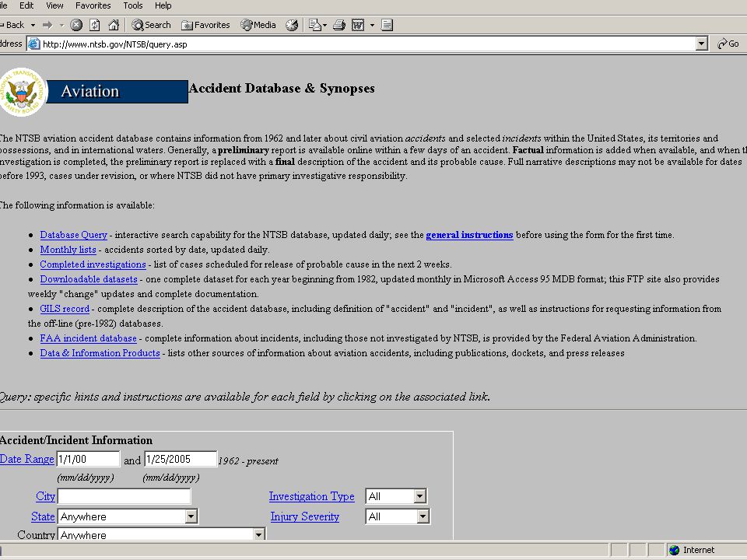The height and width of the screenshot is (560, 747).
Task: Open the Help menu
Action: 163,5
